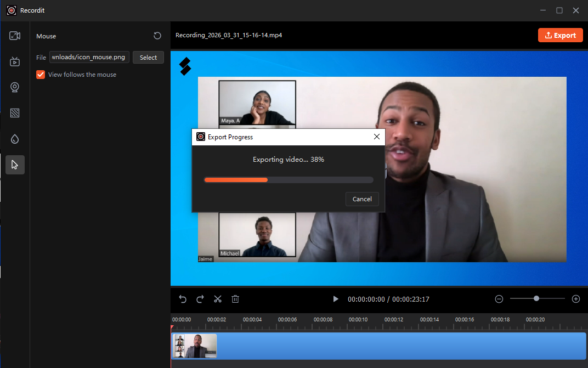
Task: Select the video clip thumbnail in the timeline
Action: coord(195,346)
